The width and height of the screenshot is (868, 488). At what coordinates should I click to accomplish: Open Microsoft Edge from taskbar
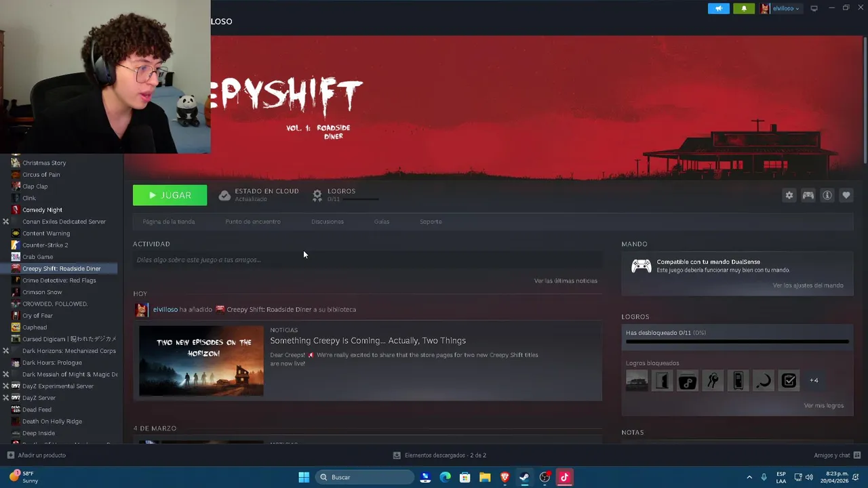[445, 477]
